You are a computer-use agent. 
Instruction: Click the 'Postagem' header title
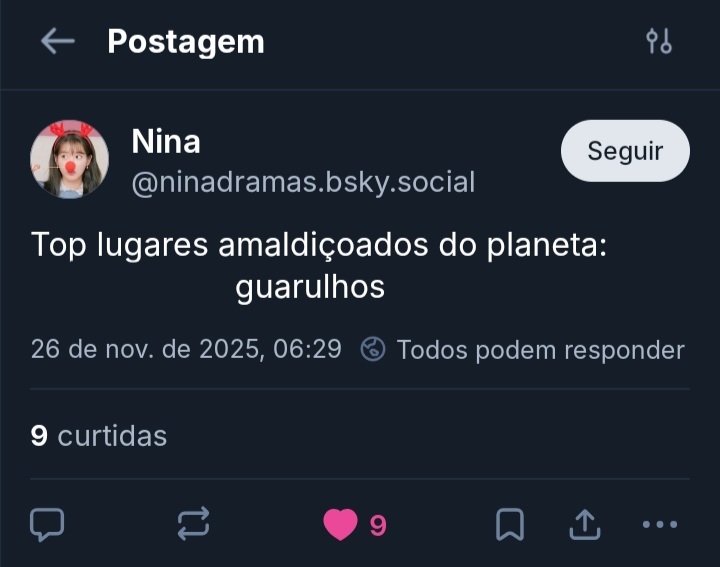[186, 41]
